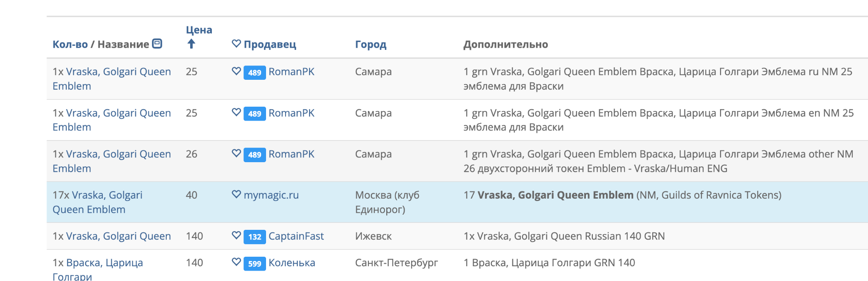Favorite seller mymagic.ru with the heart icon
This screenshot has width=868, height=281.
[236, 195]
